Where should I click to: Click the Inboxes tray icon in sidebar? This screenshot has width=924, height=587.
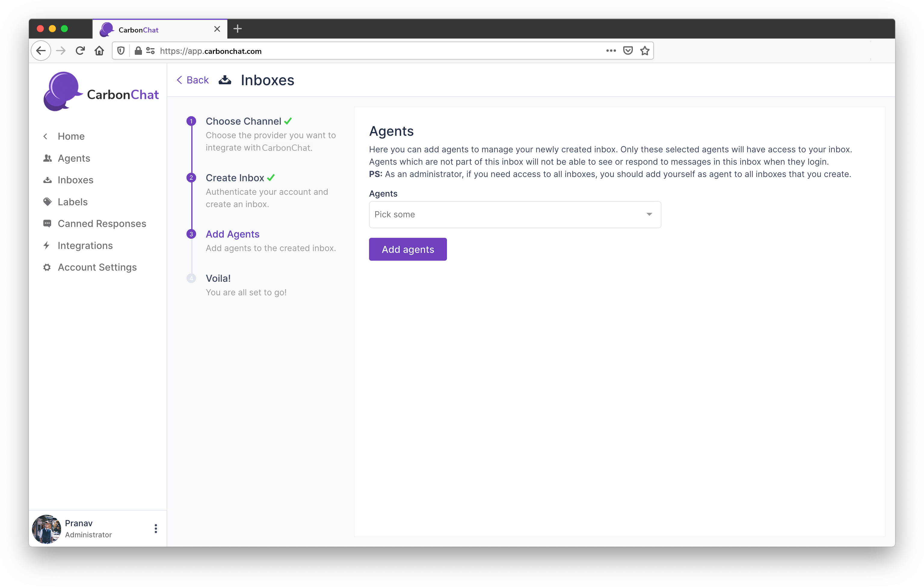click(x=47, y=180)
